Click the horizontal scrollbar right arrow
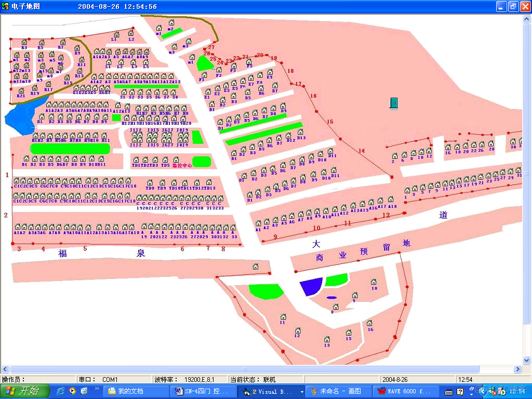 tap(518, 369)
